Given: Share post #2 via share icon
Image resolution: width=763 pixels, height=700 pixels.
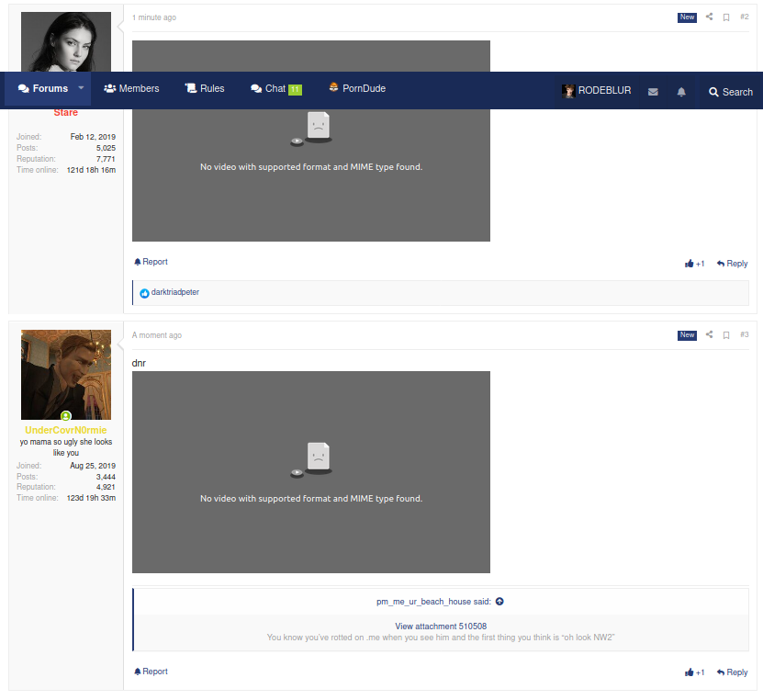Looking at the screenshot, I should tap(709, 17).
